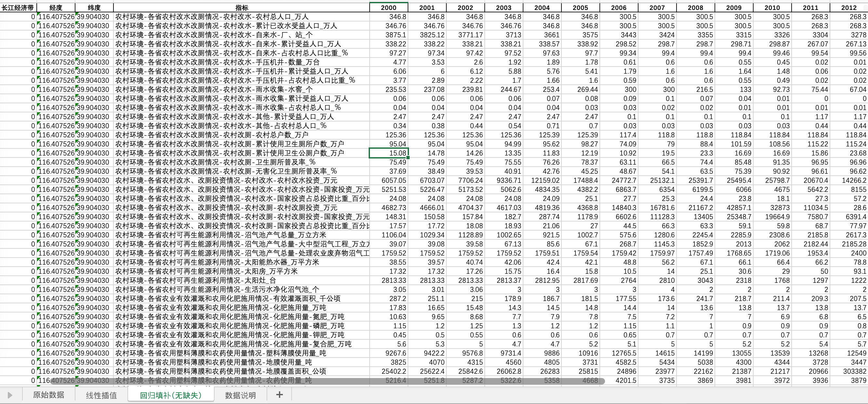
Task: Select the 2000 column header cell
Action: click(x=388, y=7)
